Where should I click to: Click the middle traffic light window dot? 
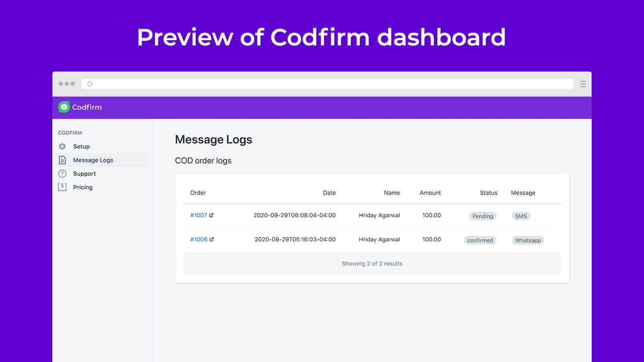pyautogui.click(x=66, y=83)
